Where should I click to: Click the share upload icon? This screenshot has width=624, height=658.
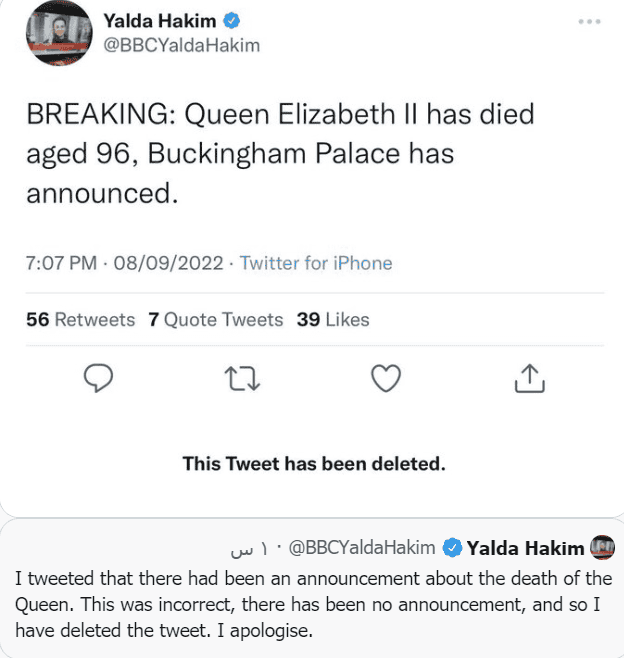click(x=529, y=380)
